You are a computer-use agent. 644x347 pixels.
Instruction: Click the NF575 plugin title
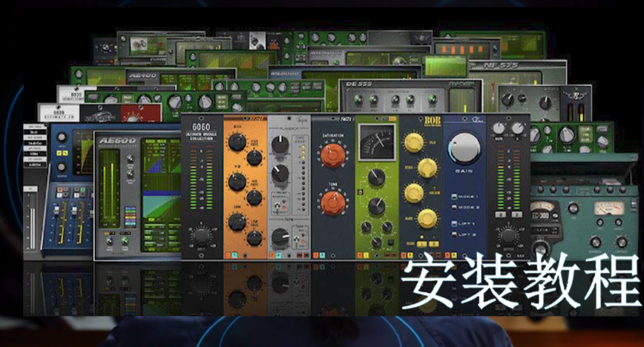(x=501, y=65)
